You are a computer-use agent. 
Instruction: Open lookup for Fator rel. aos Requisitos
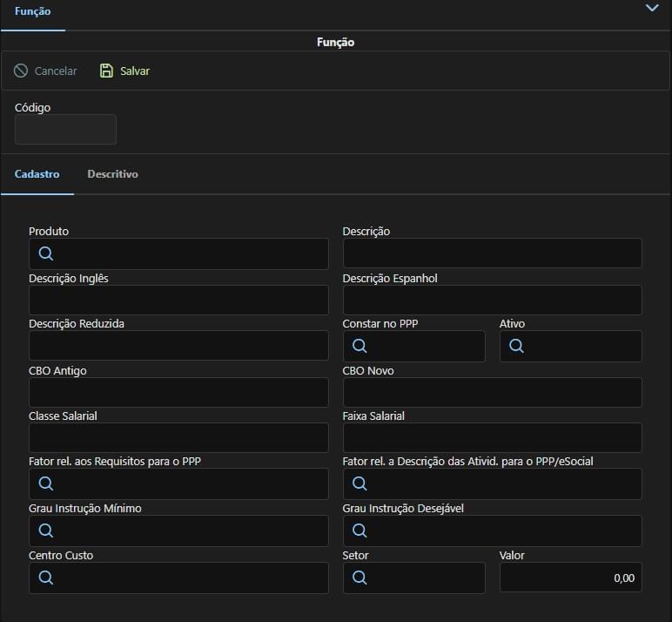click(x=46, y=483)
